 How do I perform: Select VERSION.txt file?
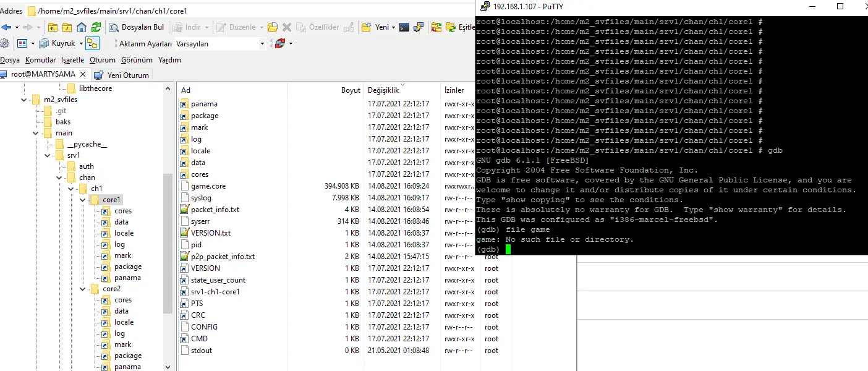tap(210, 233)
